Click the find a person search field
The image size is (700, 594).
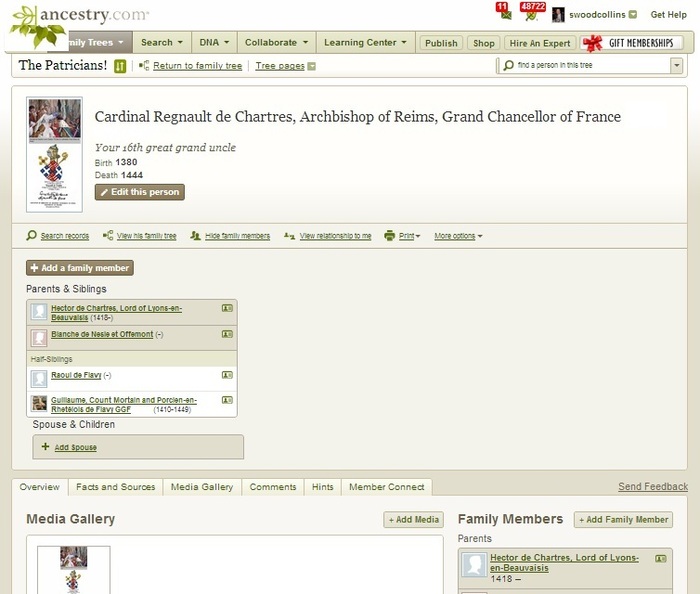[590, 66]
